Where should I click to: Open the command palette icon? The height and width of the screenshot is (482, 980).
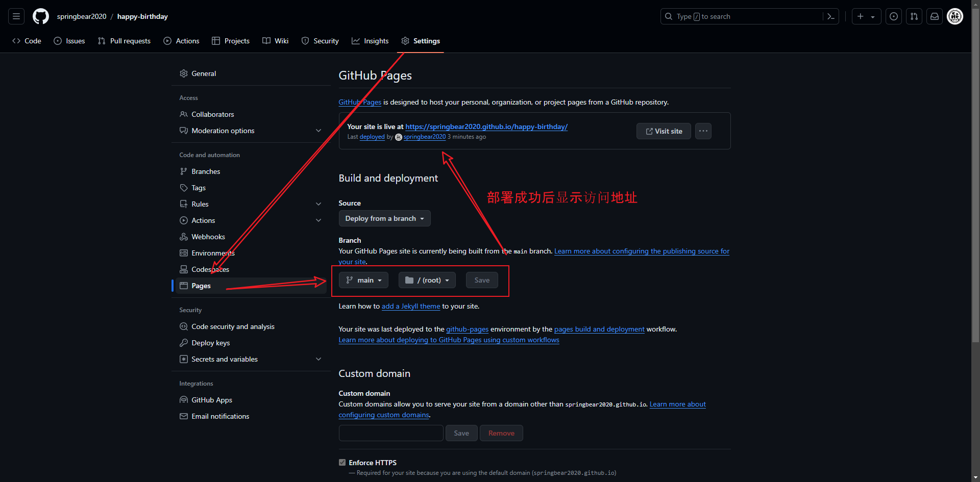click(x=831, y=16)
